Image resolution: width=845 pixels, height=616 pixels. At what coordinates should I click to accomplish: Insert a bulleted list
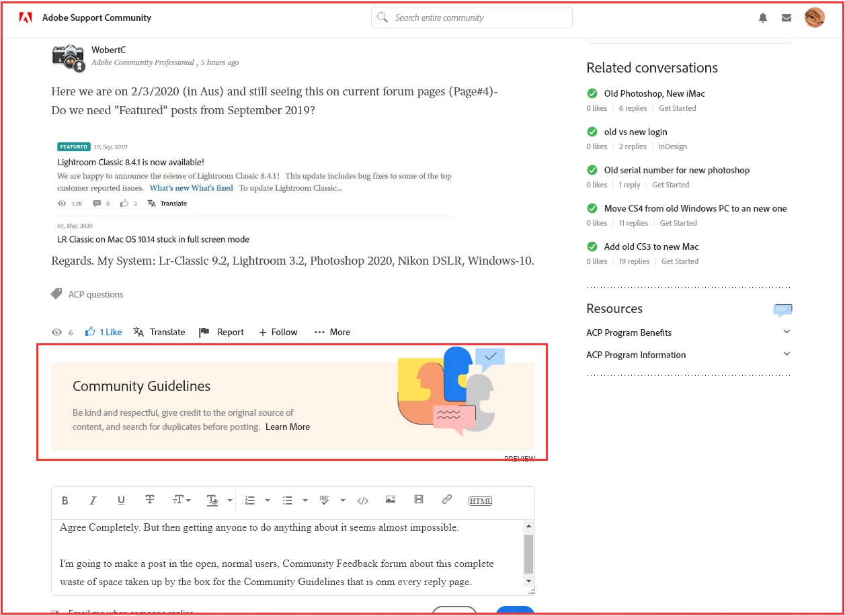tap(288, 500)
